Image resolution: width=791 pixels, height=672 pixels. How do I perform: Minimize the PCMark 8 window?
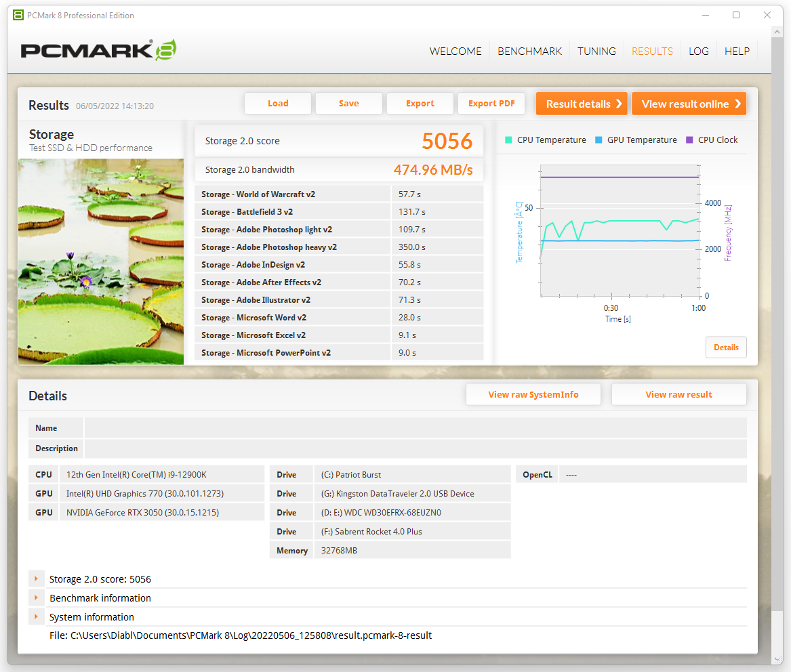706,15
